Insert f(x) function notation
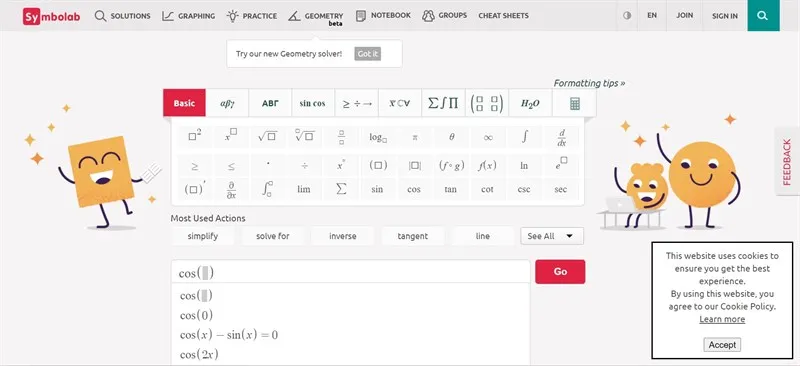Viewport: 800px width, 366px height. point(488,166)
